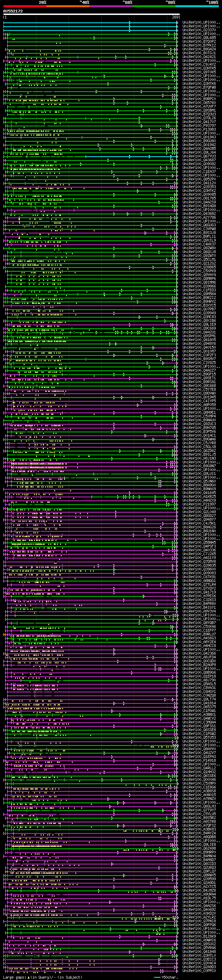Select hit label UniRef100_A8P059
The height and width of the screenshot is (980, 222).
coord(199,405)
